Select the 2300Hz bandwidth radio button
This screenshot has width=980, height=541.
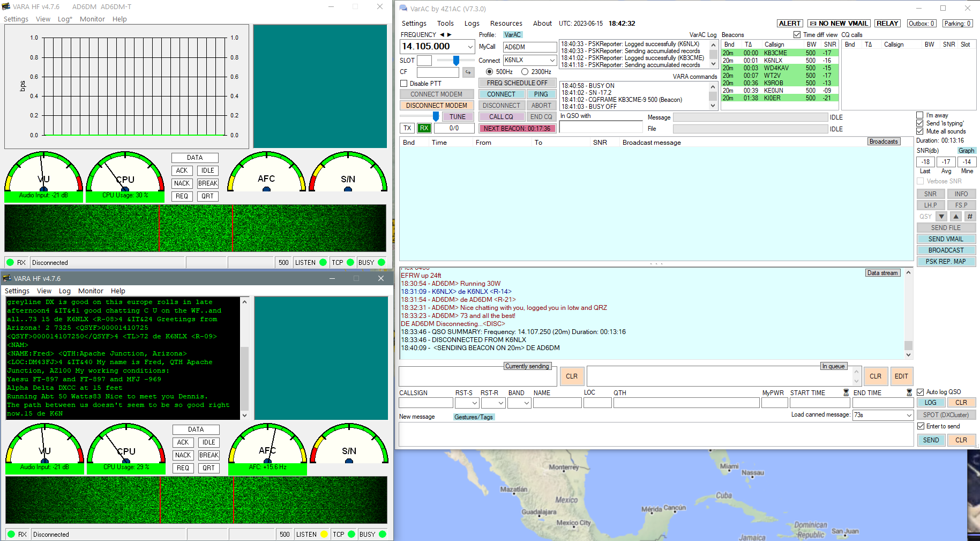click(525, 72)
